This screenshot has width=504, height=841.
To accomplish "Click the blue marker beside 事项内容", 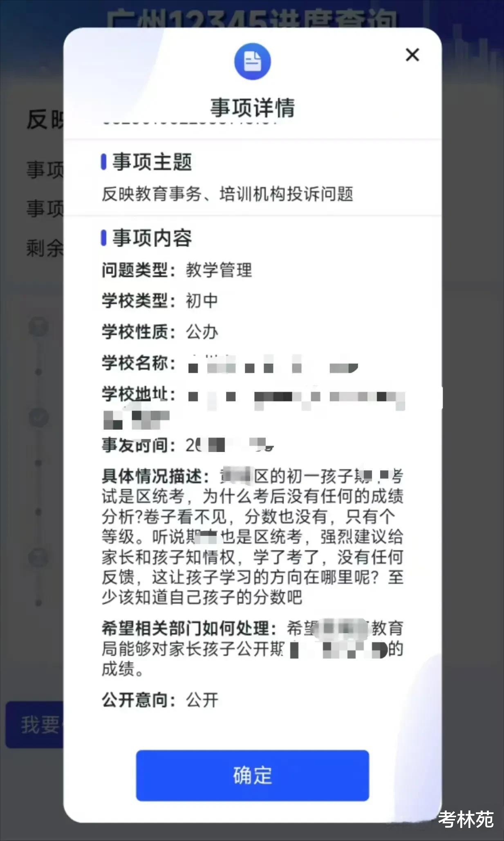I will [103, 238].
